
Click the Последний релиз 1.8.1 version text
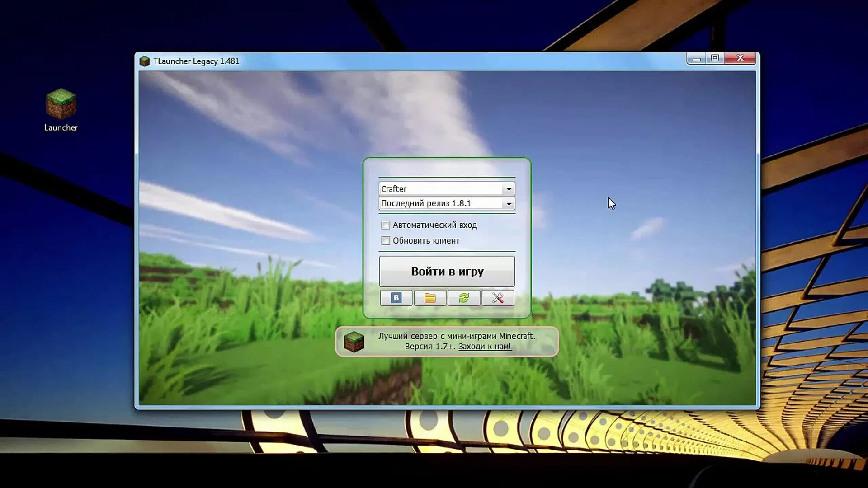tap(426, 203)
